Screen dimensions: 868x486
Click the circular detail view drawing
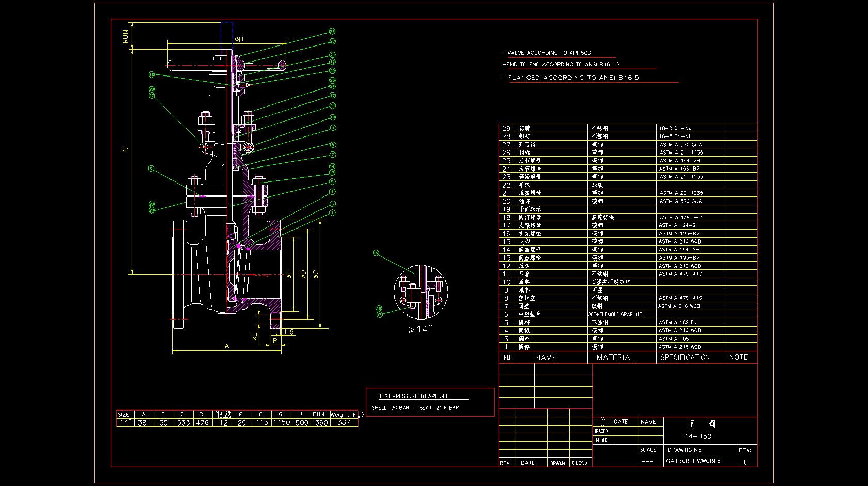click(420, 290)
